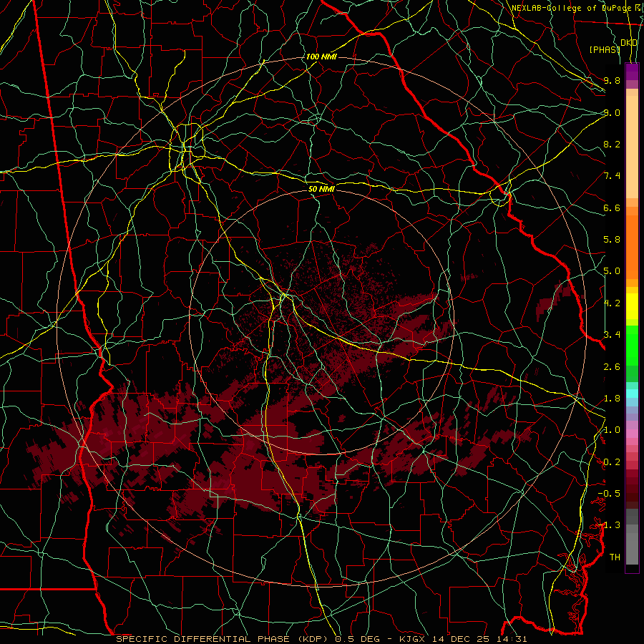Image resolution: width=644 pixels, height=644 pixels.
Task: Click the 8.2 value on the scale
Action: pos(612,144)
